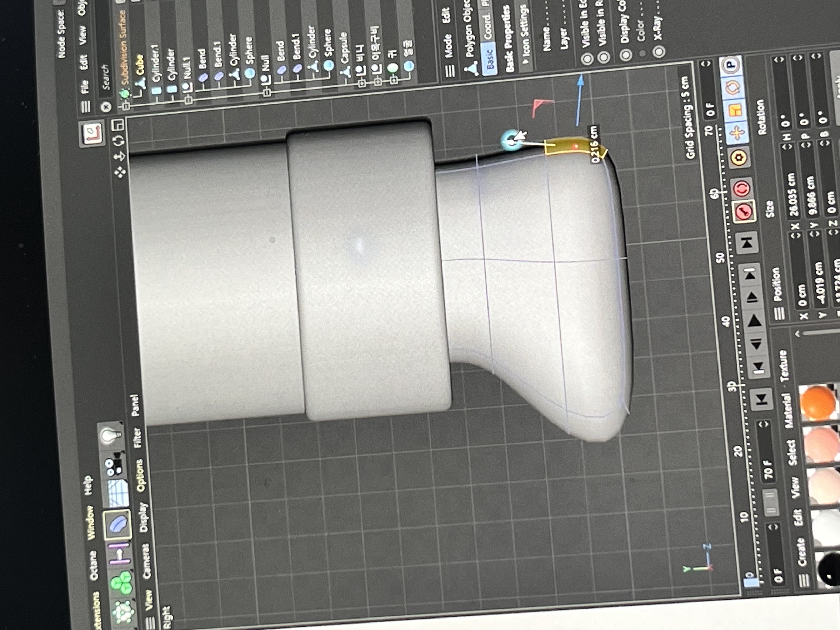
Task: Open the Filter menu in the viewport
Action: pyautogui.click(x=137, y=437)
